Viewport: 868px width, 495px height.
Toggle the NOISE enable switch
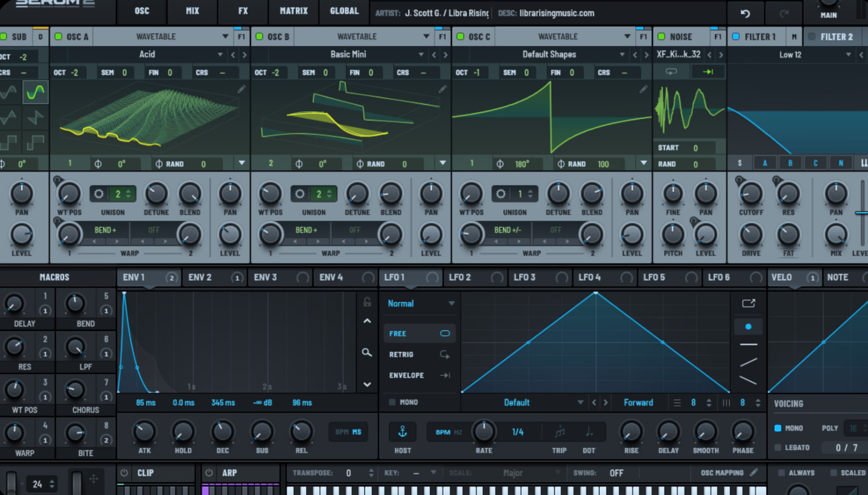(x=661, y=37)
